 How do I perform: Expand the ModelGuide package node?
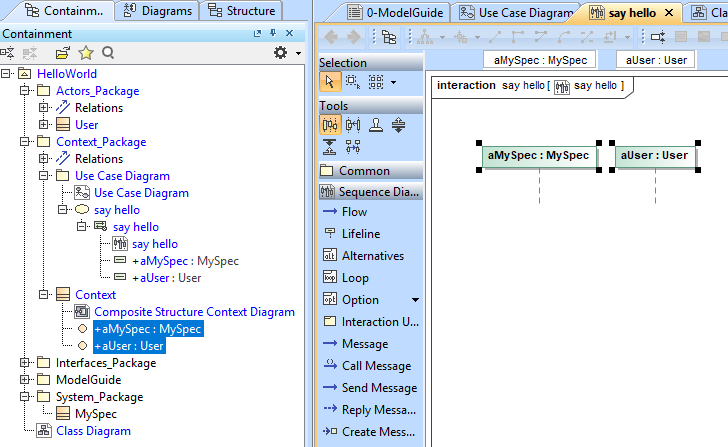[25, 380]
